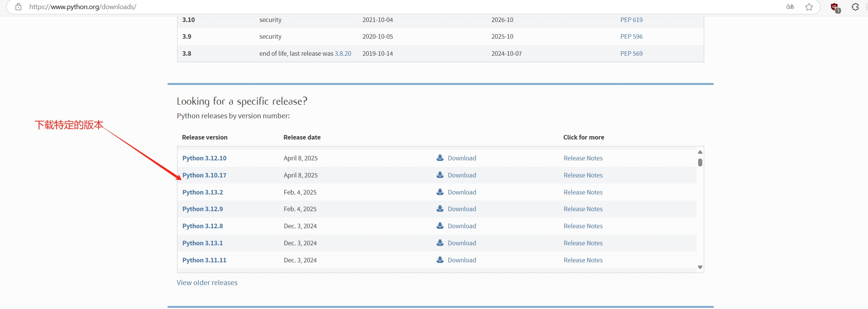View Release Notes for Python 3.12.8

pyautogui.click(x=583, y=226)
